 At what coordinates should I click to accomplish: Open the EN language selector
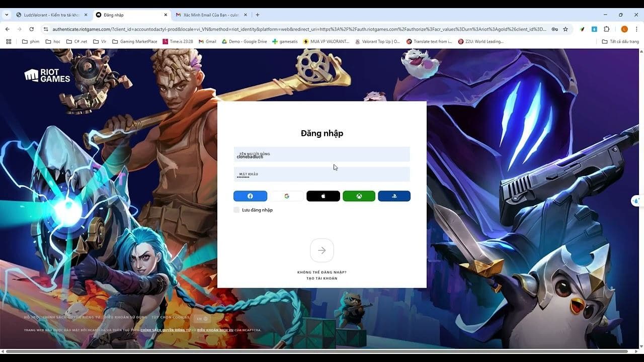(202, 318)
